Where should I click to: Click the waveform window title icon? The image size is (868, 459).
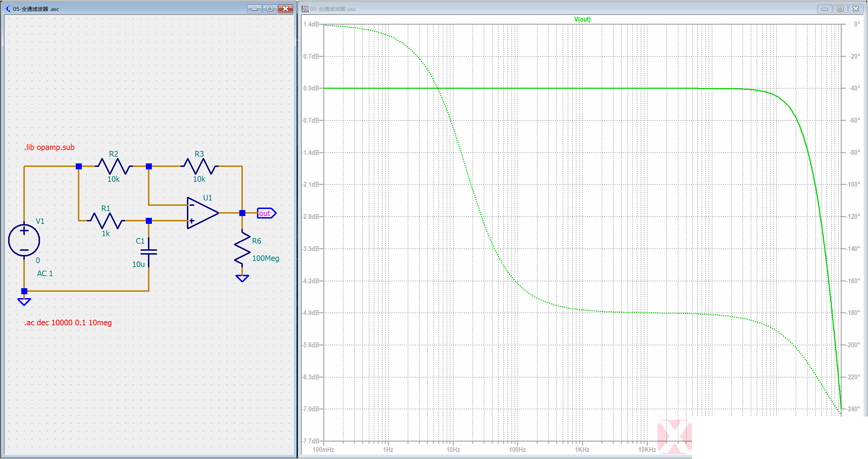point(305,9)
